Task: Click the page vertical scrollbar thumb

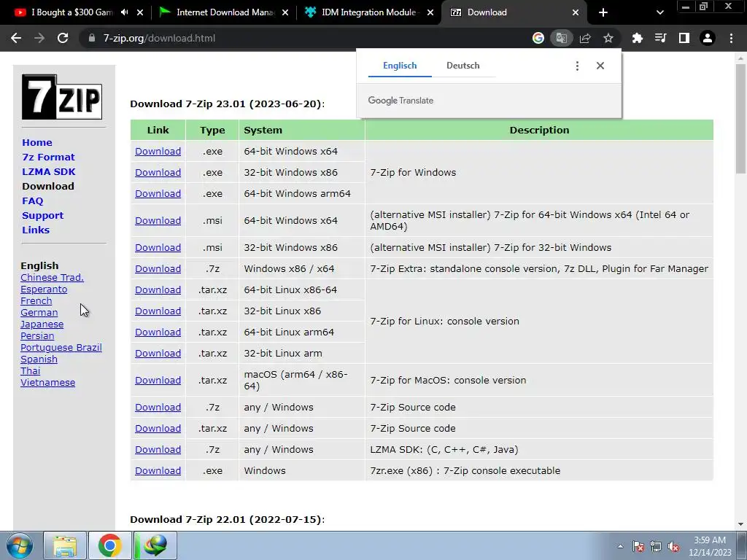Action: click(740, 119)
